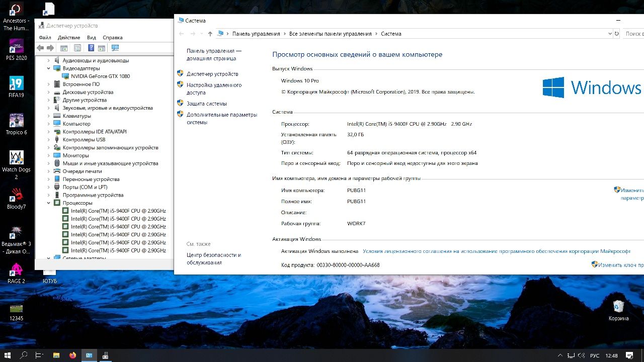
Task: Open File Explorer from taskbar
Action: (56, 355)
